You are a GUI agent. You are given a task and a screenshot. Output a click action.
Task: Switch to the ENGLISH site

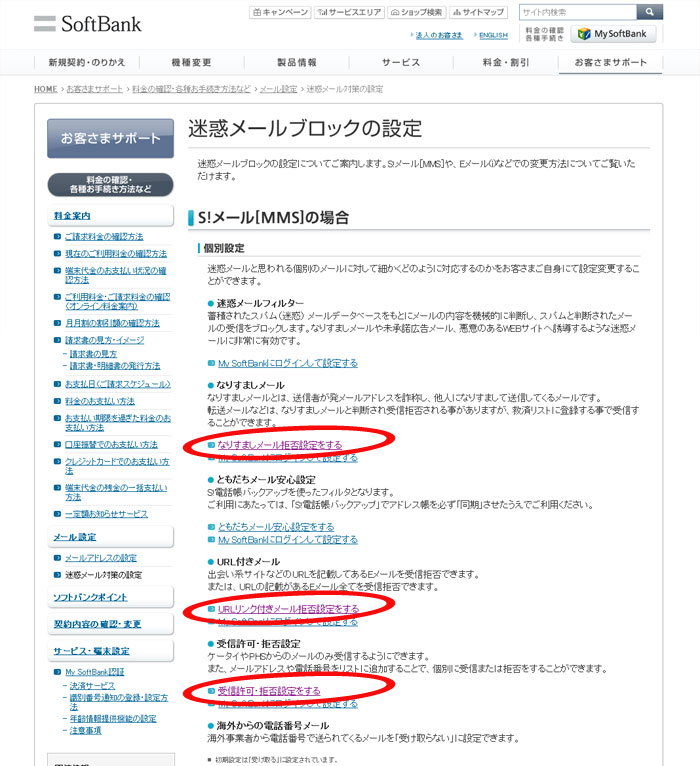click(493, 35)
